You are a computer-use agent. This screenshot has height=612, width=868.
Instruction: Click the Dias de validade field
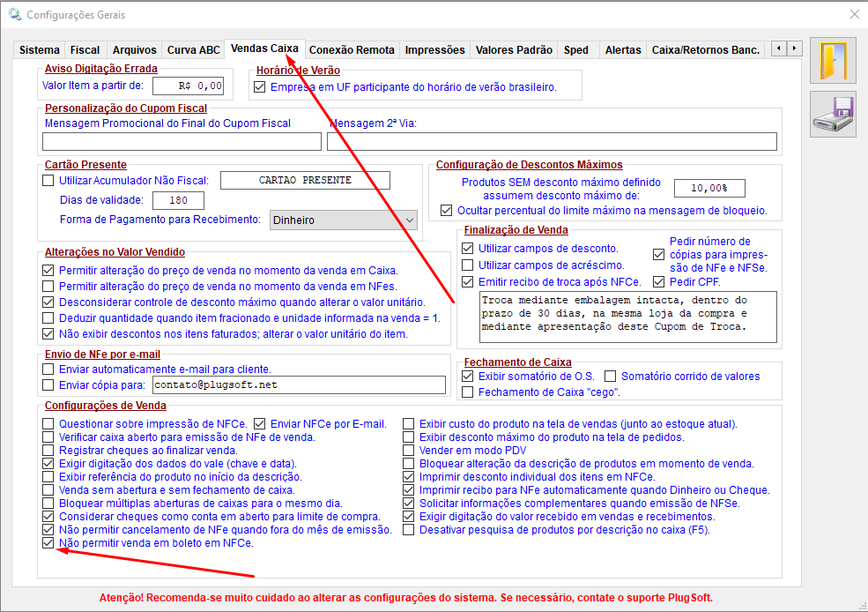[x=178, y=200]
